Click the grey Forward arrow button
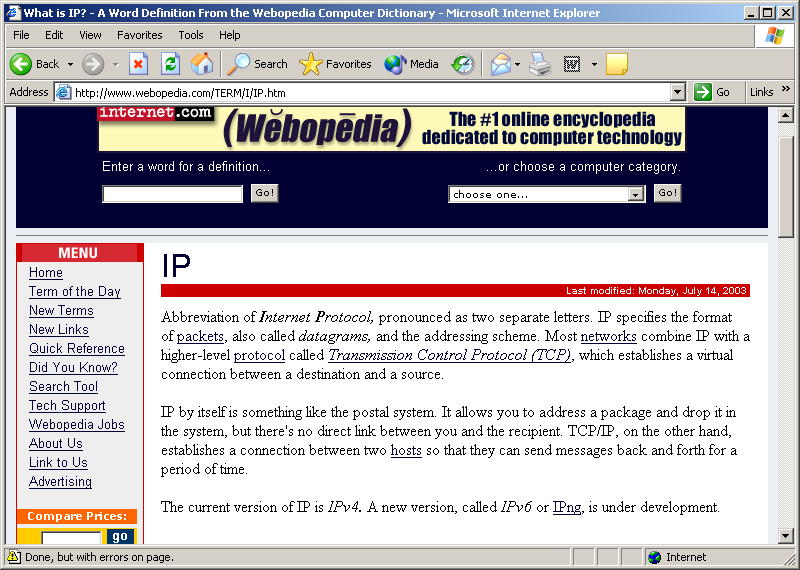This screenshot has width=800, height=570. (x=93, y=64)
